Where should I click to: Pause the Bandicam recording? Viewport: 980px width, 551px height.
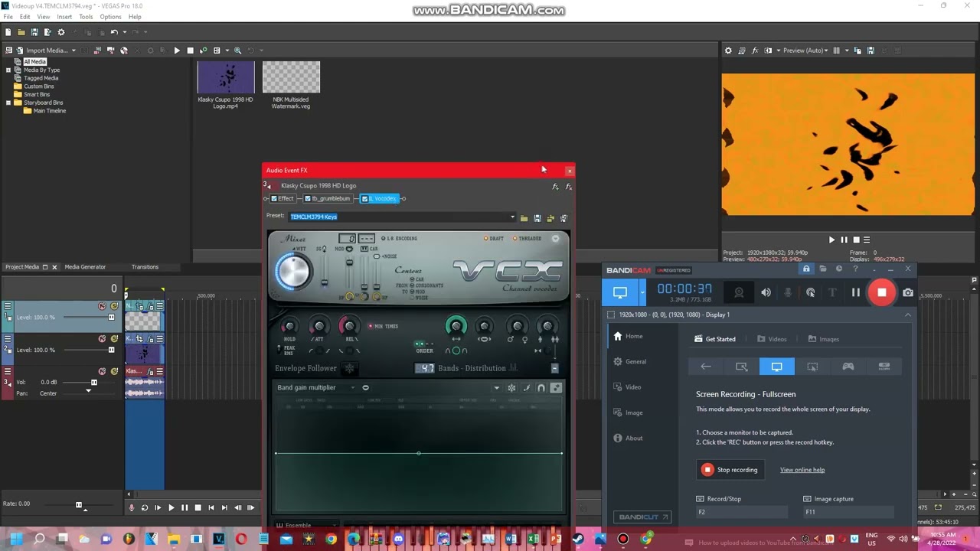pyautogui.click(x=855, y=292)
